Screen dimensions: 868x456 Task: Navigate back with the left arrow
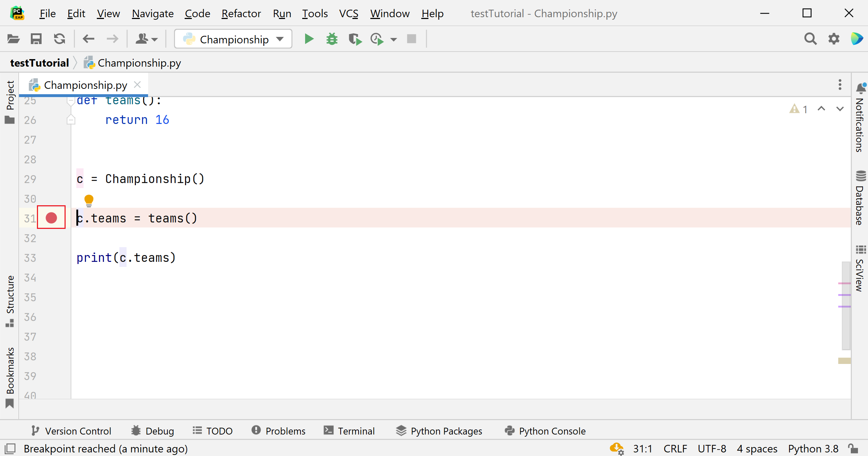pos(88,39)
